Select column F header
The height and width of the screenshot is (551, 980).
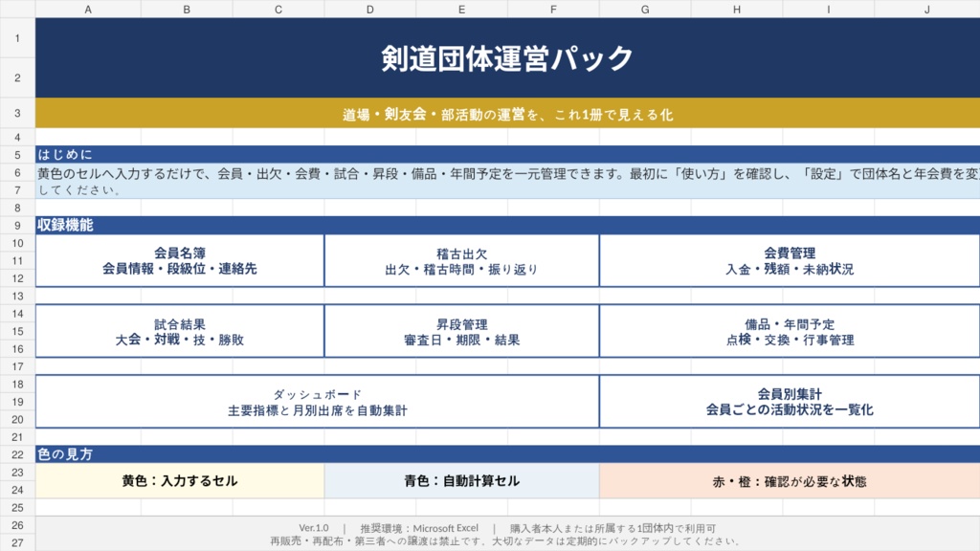pyautogui.click(x=553, y=9)
